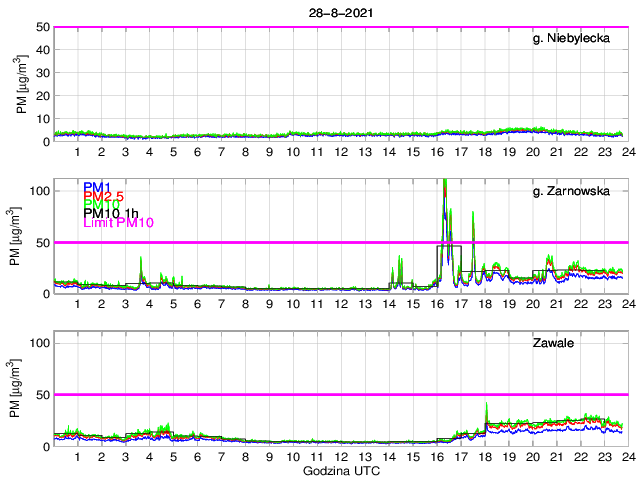
Task: Click hour 12 tick label under the top chart
Action: pos(341,152)
